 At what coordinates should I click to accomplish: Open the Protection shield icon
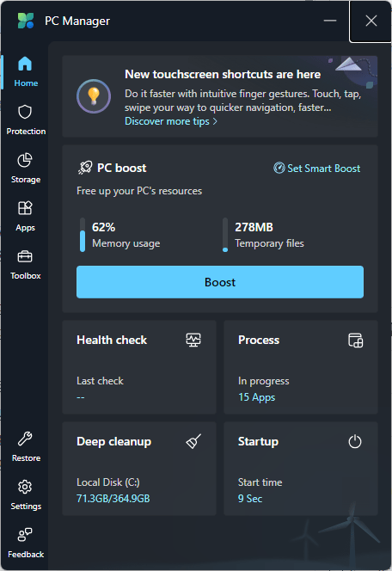coord(25,112)
